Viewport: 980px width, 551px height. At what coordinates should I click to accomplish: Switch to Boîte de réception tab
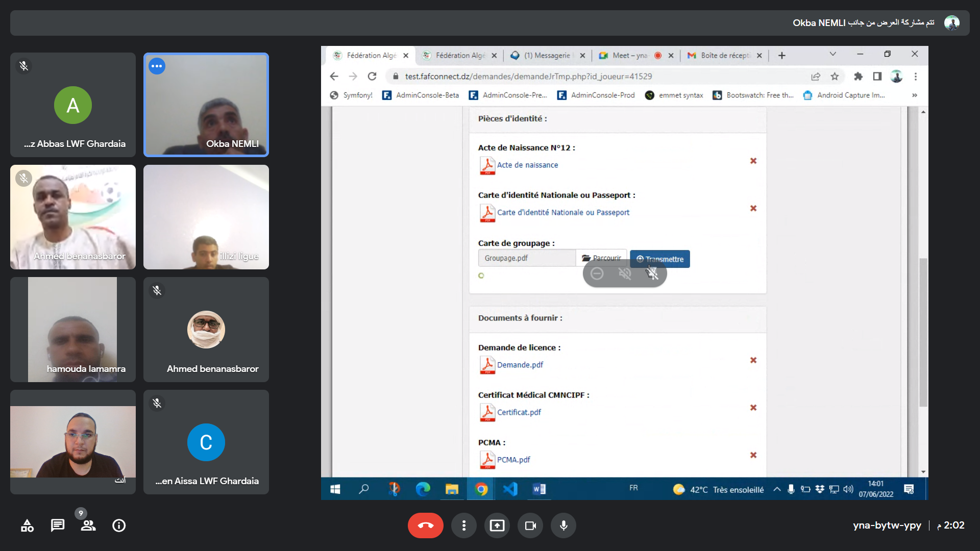coord(724,56)
